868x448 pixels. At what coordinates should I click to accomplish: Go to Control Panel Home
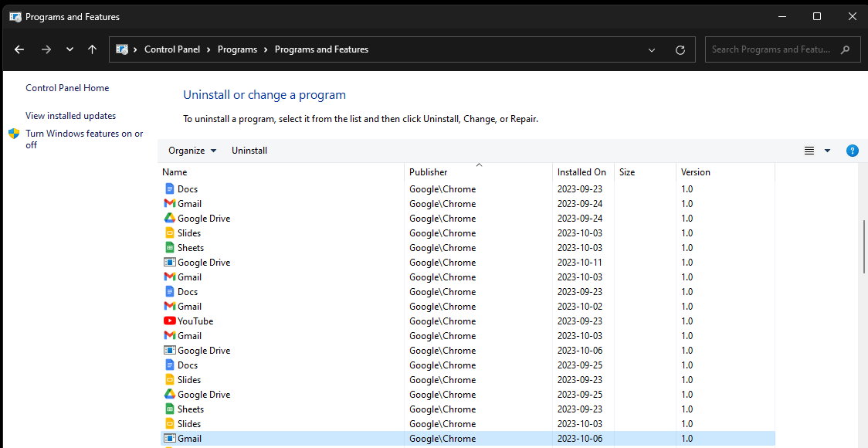[x=67, y=88]
